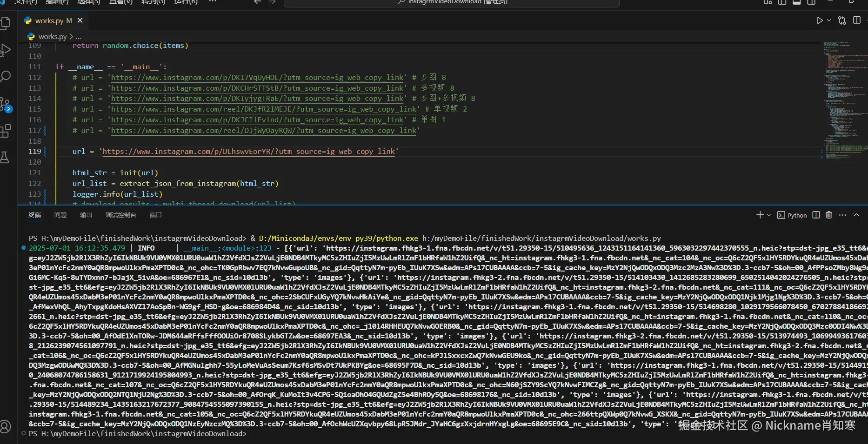This screenshot has width=868, height=444.
Task: Open the command center search box
Action: tap(451, 2)
